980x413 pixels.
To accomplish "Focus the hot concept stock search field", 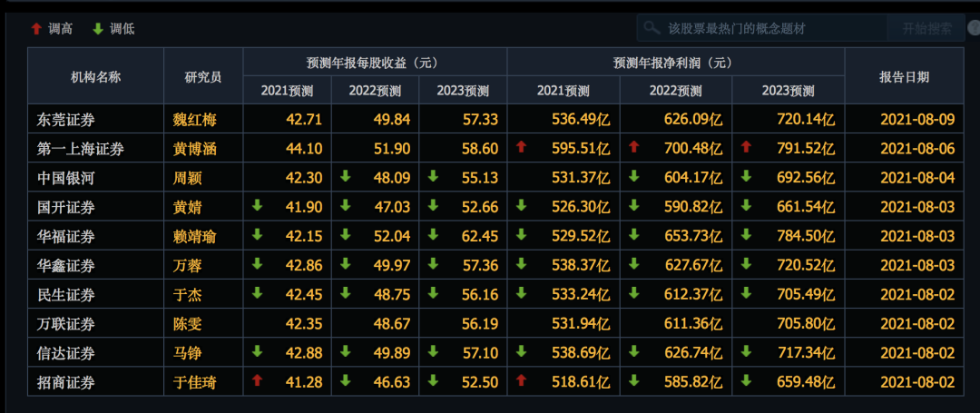I will click(x=762, y=28).
